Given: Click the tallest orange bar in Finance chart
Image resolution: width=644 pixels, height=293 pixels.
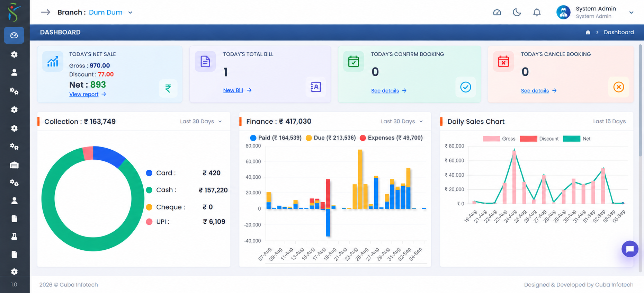Looking at the screenshot, I should [x=360, y=179].
